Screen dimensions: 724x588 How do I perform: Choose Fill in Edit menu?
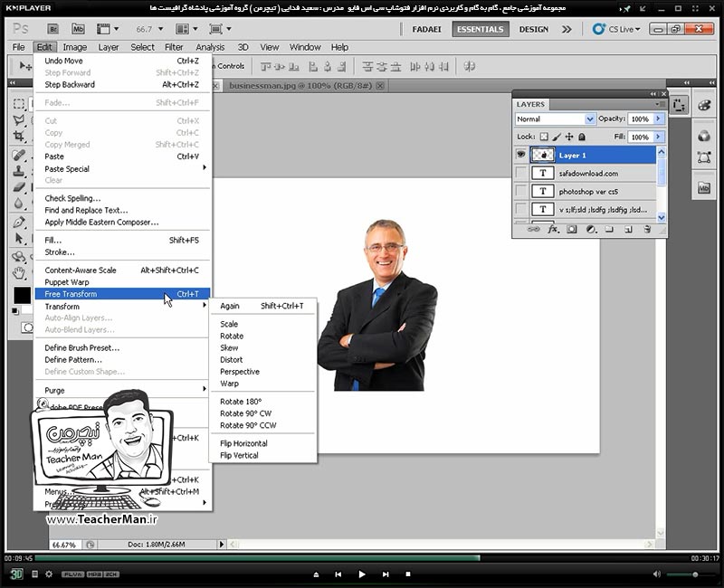[122, 241]
